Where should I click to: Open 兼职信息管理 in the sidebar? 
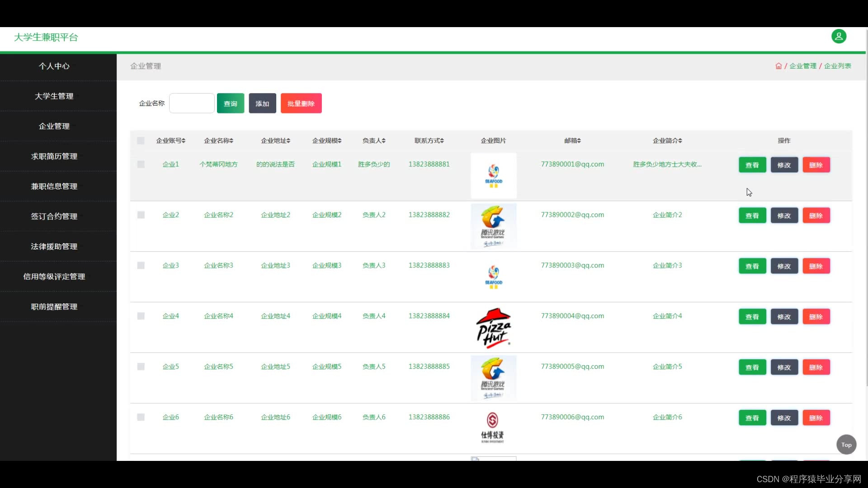click(x=54, y=186)
